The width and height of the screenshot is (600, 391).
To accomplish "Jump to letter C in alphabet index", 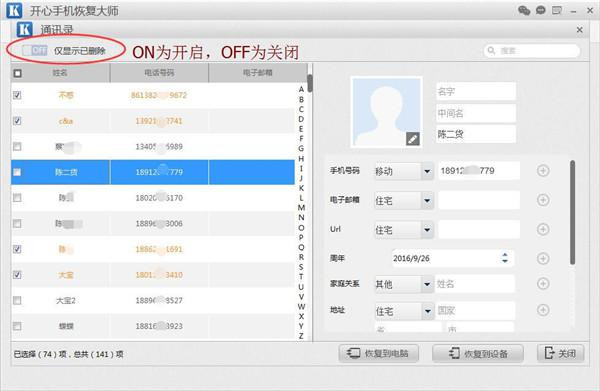I will 301,109.
